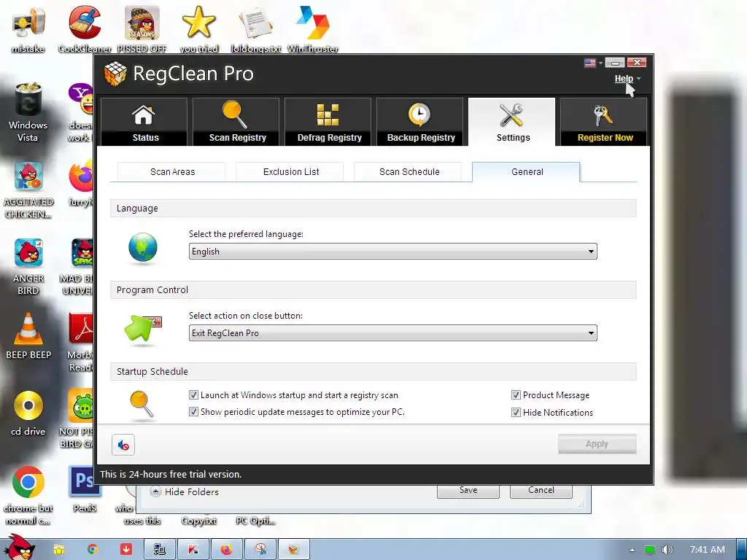Select the Photoshop Ps desktop icon

pyautogui.click(x=85, y=489)
